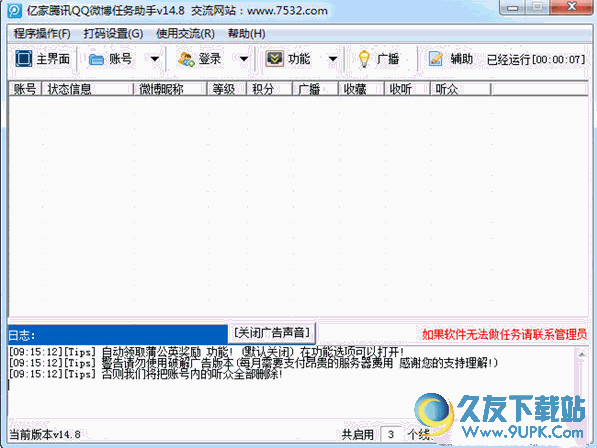Click the app logo icon in title bar
Viewport: 597px width, 448px height.
click(x=14, y=10)
